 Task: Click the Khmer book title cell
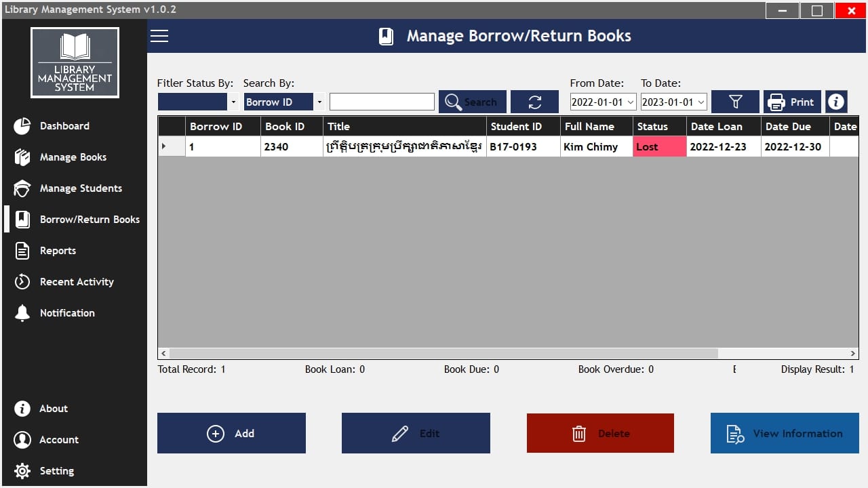(x=405, y=146)
